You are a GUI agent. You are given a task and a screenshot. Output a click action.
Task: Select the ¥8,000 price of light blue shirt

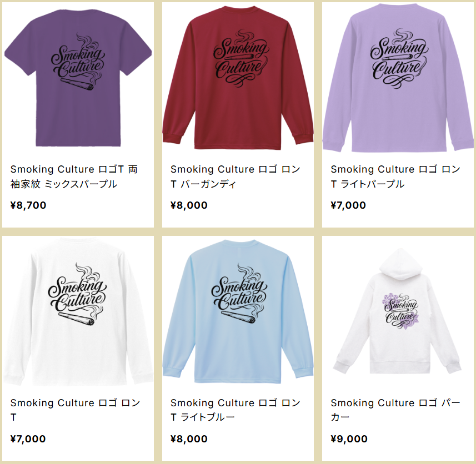coord(189,439)
